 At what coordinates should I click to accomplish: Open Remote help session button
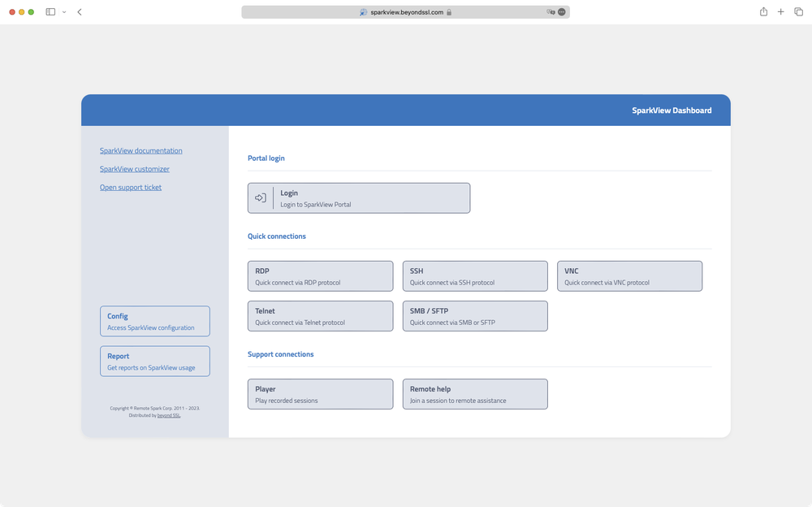[475, 394]
